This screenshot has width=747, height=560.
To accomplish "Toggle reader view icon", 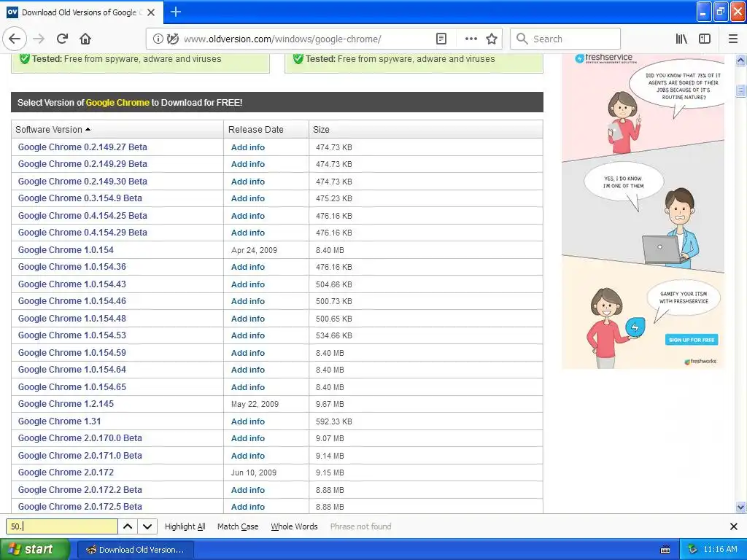I will click(x=441, y=39).
